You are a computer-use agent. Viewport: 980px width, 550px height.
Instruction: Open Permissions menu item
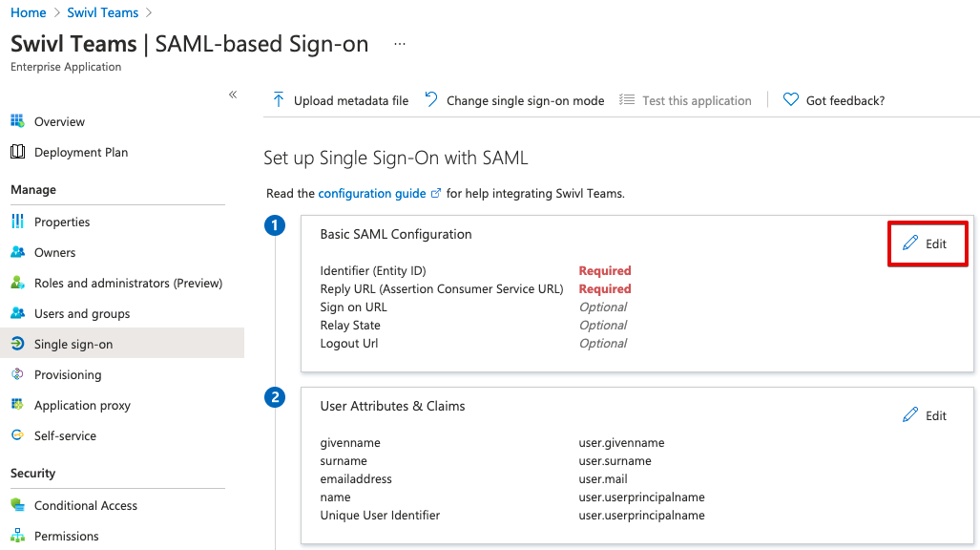click(66, 536)
